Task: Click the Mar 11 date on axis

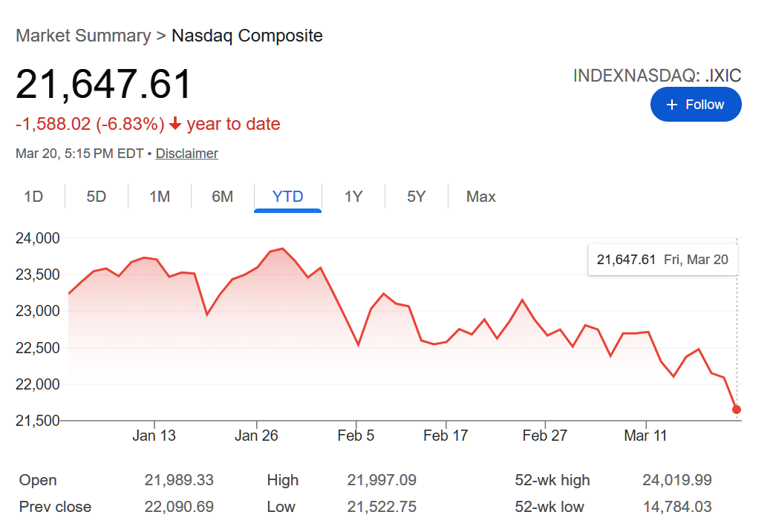Action: pyautogui.click(x=645, y=436)
